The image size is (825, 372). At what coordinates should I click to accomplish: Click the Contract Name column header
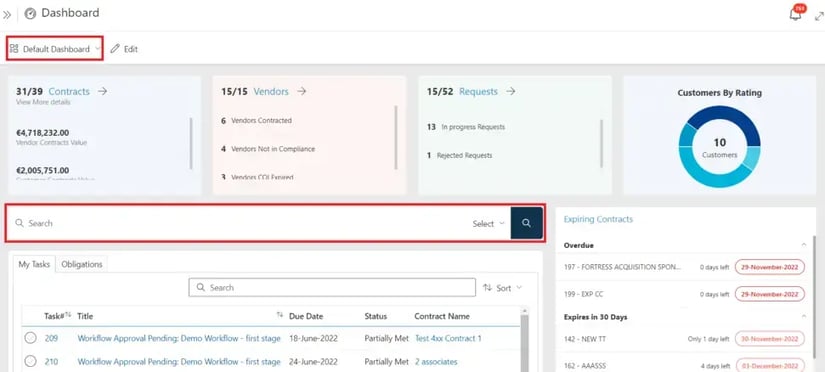(442, 316)
